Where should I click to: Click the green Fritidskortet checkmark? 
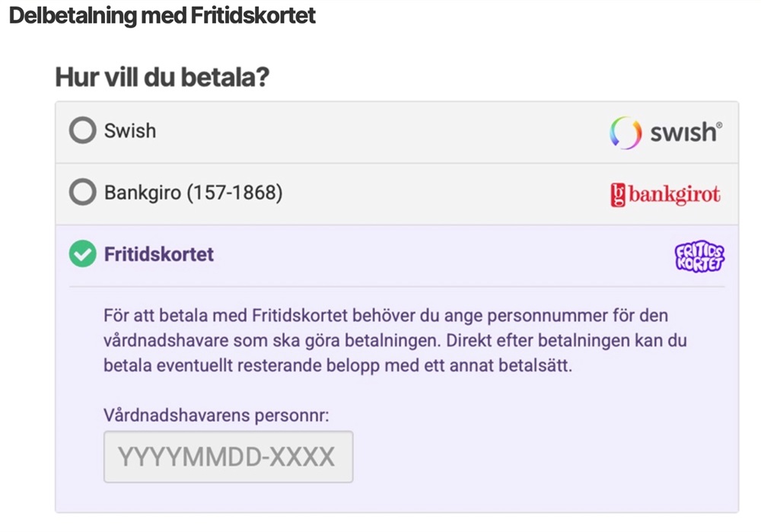pyautogui.click(x=82, y=254)
